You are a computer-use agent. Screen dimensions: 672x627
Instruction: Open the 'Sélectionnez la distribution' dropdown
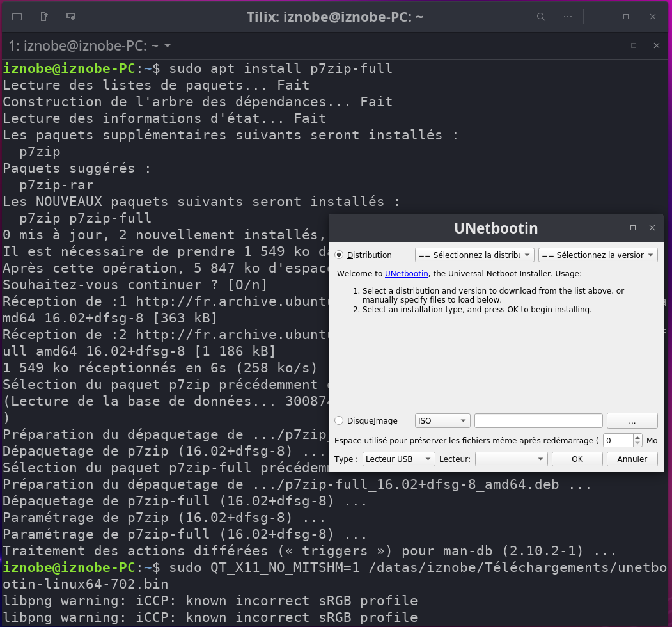coord(474,255)
